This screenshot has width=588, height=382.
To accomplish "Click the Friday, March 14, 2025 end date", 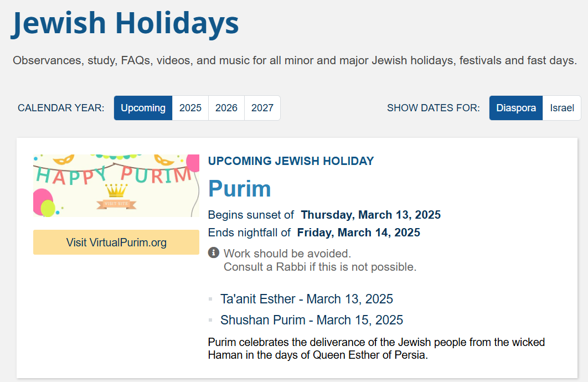I will click(358, 233).
